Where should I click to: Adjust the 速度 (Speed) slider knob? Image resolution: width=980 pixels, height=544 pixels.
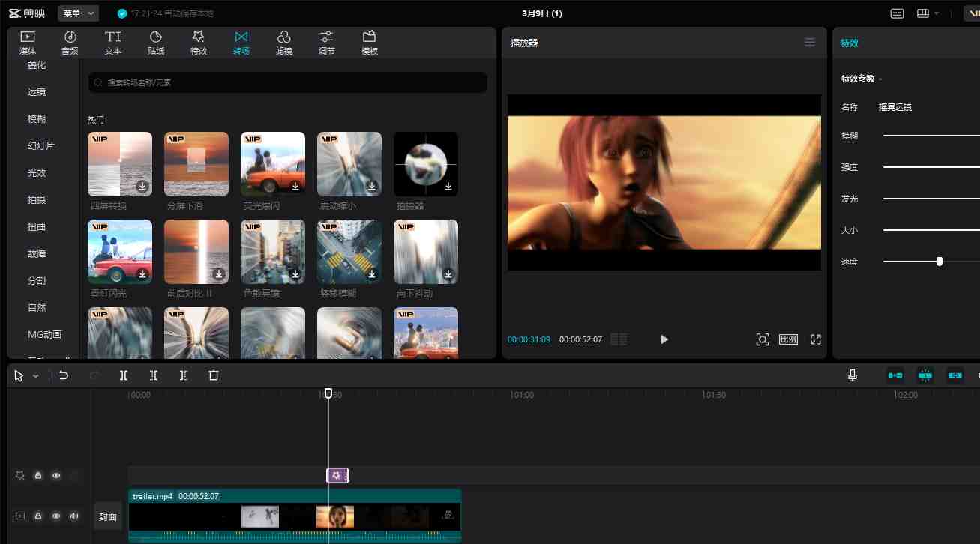point(940,261)
